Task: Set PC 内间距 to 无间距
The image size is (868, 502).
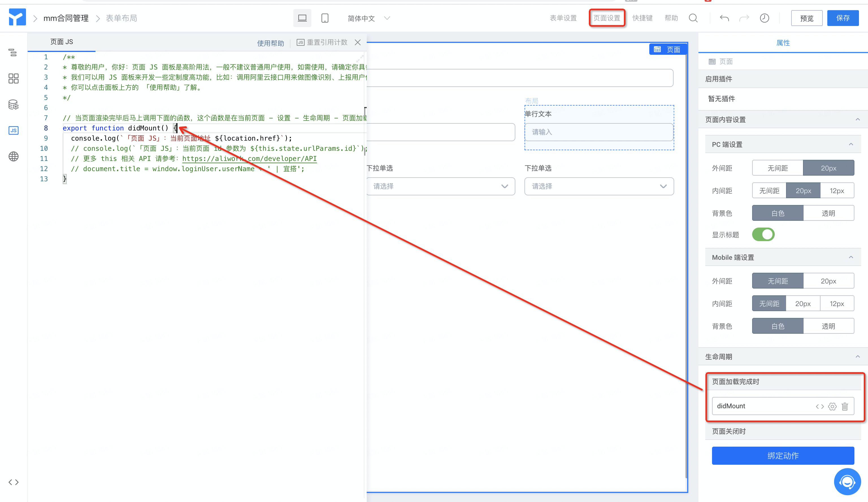Action: 769,191
